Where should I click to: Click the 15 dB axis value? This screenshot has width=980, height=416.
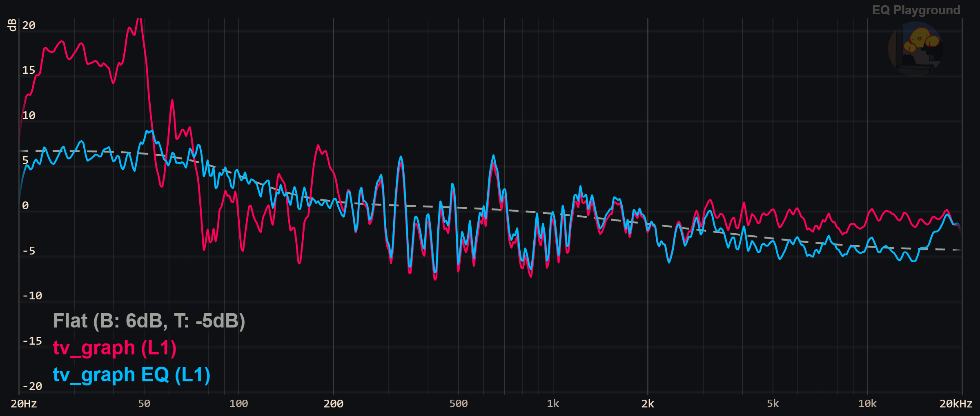click(29, 71)
